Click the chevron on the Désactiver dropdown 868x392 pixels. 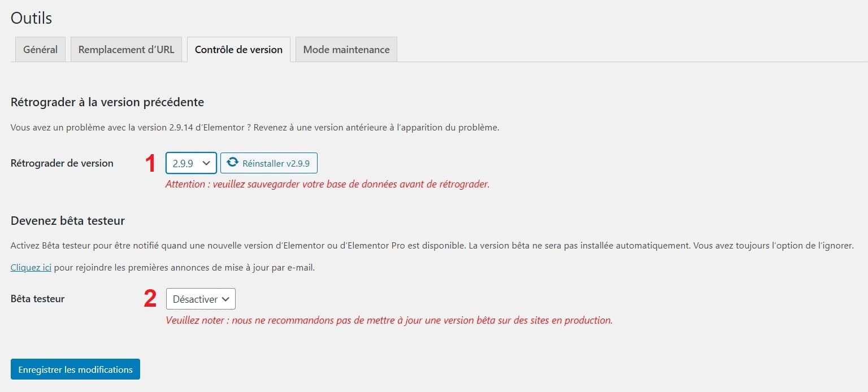click(226, 299)
